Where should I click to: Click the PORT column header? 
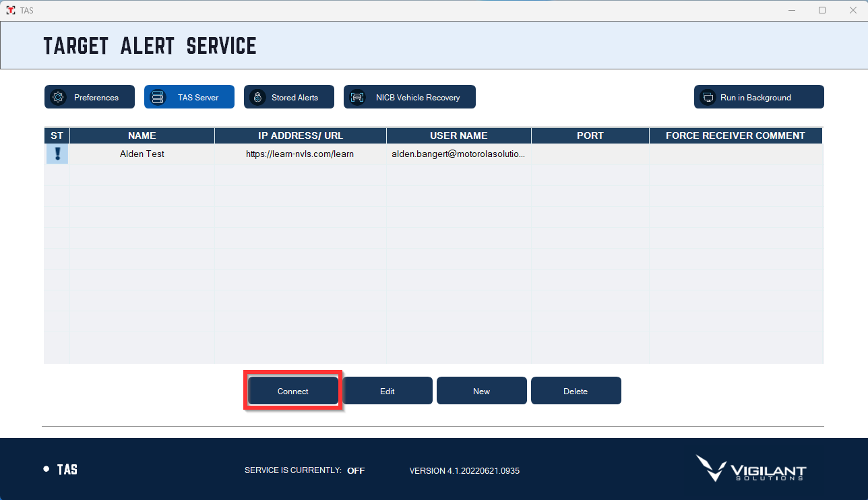(590, 135)
